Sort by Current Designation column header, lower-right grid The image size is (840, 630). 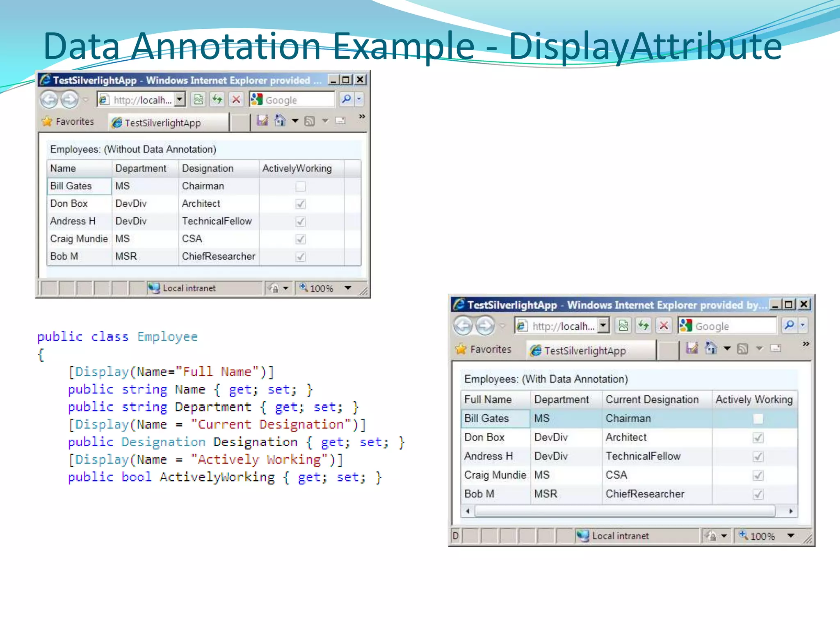click(657, 399)
